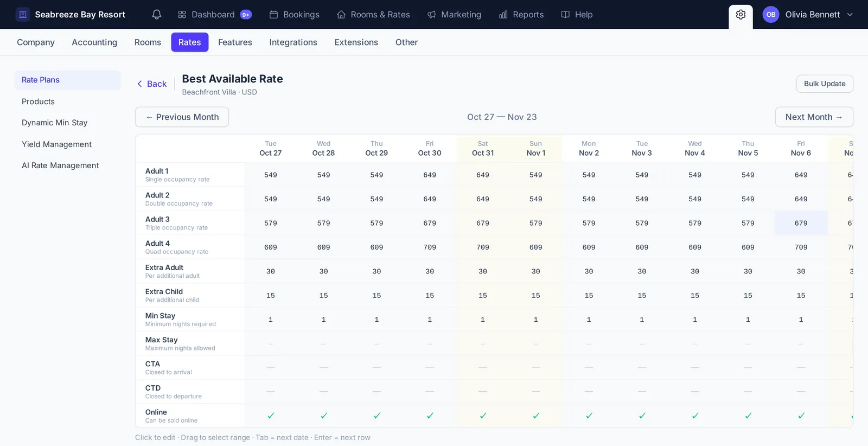Open Dynamic Min Stay
This screenshot has height=446, width=868.
click(x=67, y=123)
